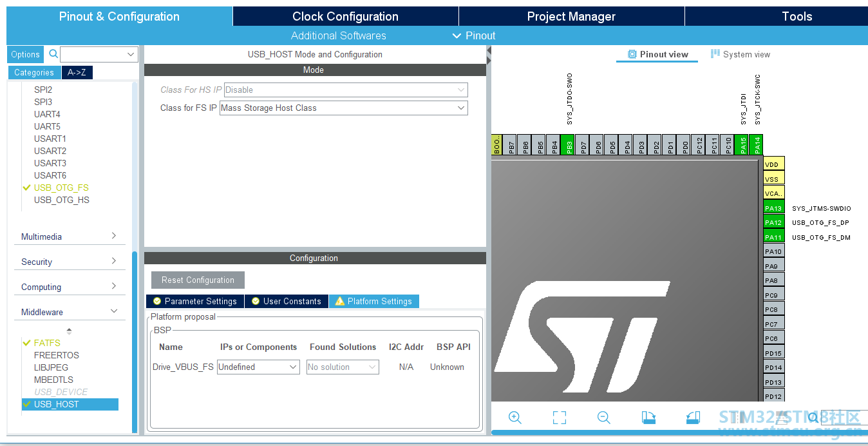
Task: Click the search icon beside Options
Action: click(x=53, y=54)
